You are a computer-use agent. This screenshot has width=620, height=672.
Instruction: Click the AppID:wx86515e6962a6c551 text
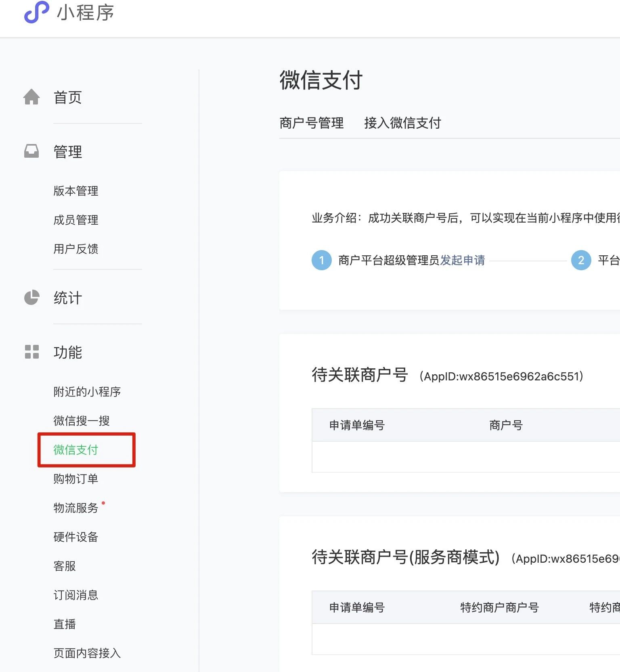pos(501,376)
